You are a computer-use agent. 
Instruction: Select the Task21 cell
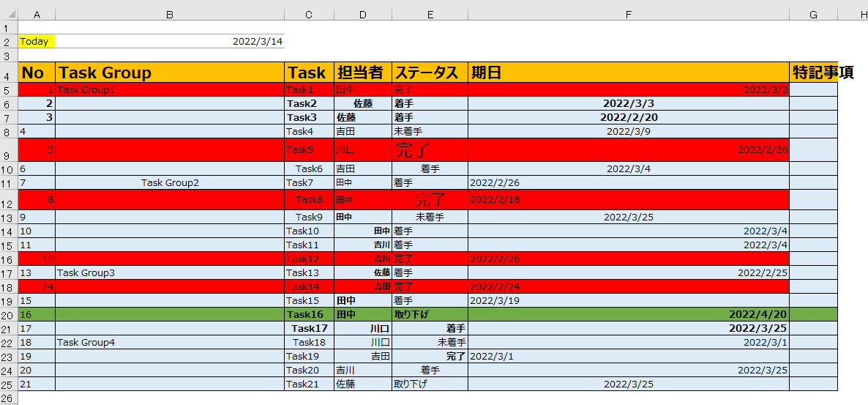coord(309,384)
